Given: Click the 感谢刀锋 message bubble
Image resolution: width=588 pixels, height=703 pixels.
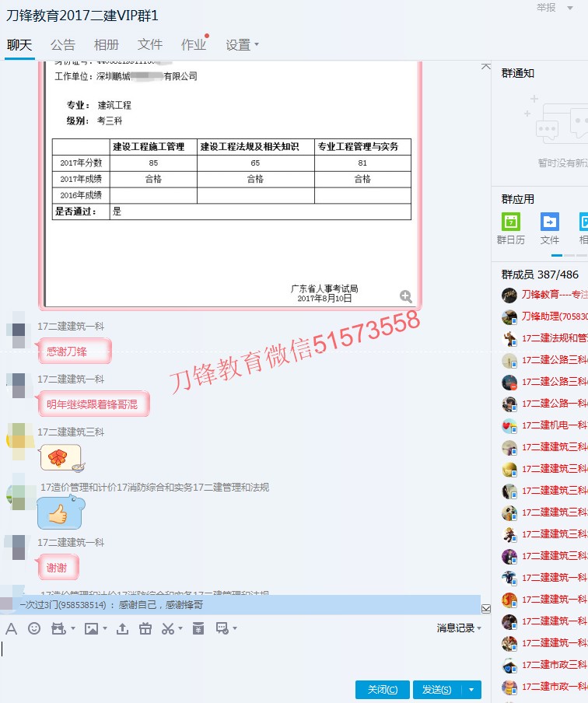Looking at the screenshot, I should (74, 351).
